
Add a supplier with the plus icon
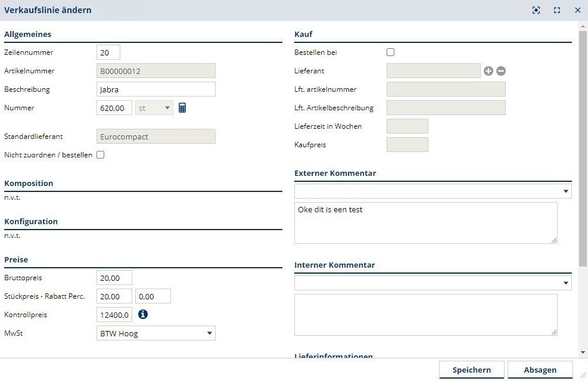point(489,71)
